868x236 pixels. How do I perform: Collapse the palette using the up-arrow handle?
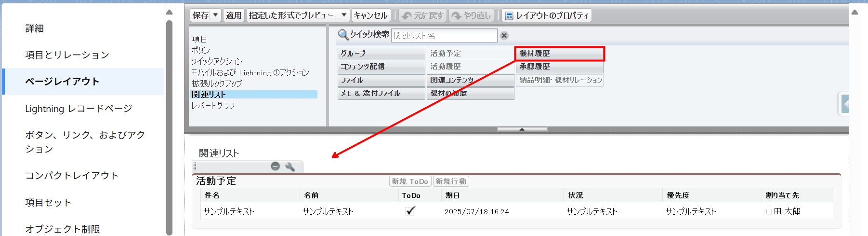pos(522,129)
